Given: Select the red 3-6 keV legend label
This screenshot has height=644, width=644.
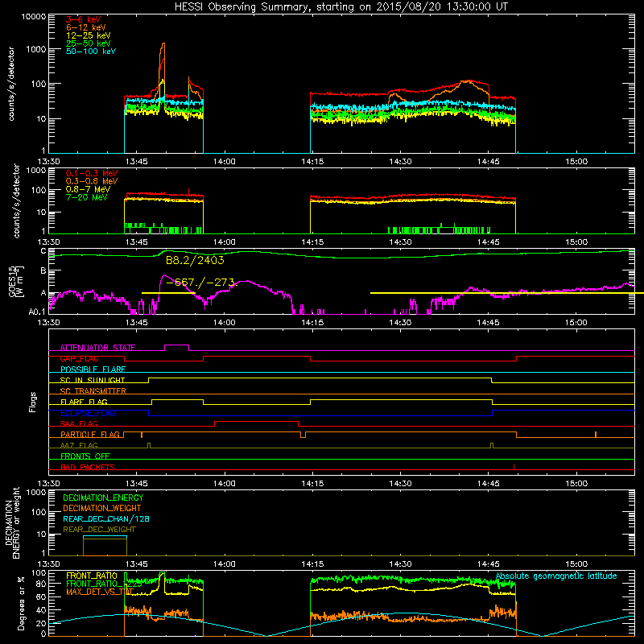Looking at the screenshot, I should pos(83,19).
